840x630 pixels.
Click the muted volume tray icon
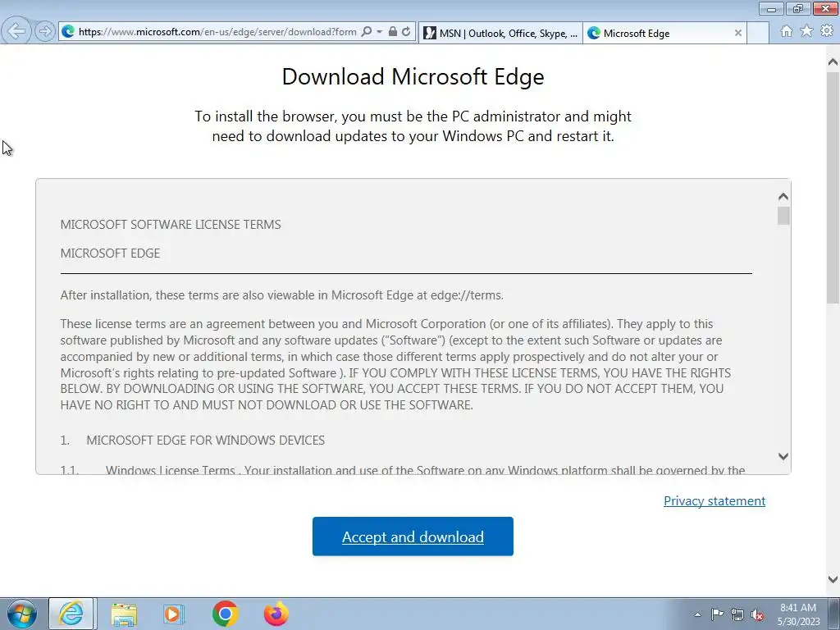(x=757, y=614)
